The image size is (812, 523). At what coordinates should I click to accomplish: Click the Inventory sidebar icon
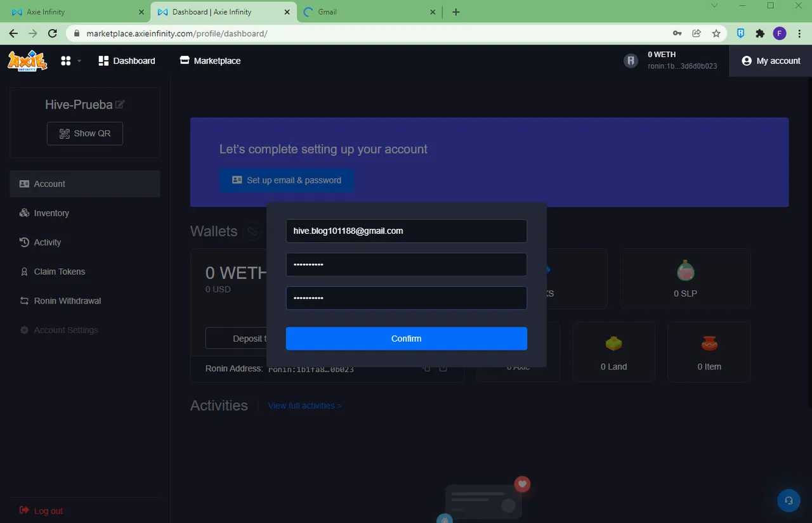click(x=24, y=213)
